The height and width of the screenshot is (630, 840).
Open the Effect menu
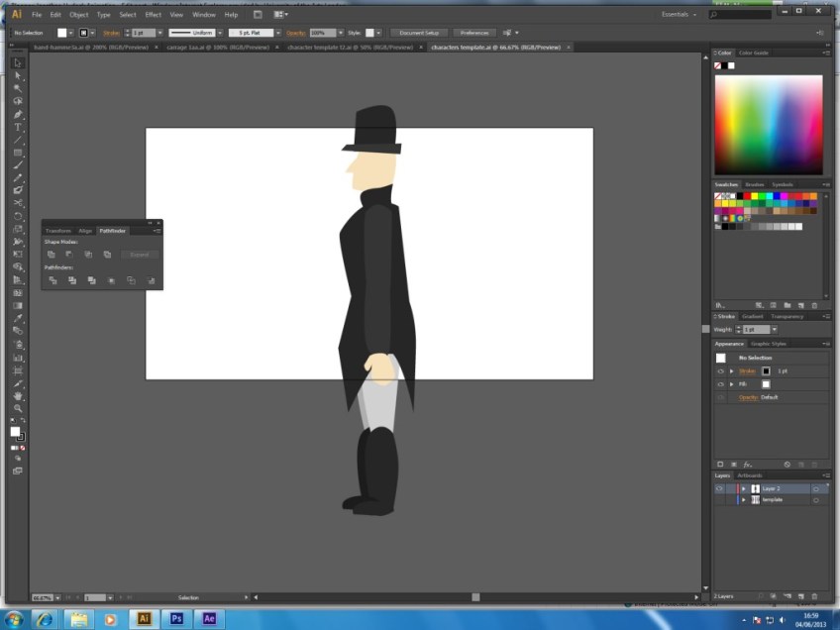tap(153, 15)
